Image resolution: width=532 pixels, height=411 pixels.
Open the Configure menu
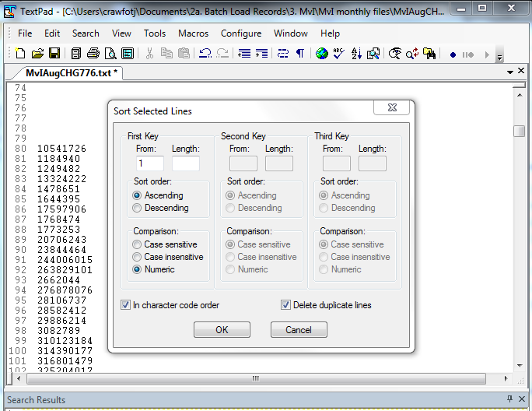241,33
